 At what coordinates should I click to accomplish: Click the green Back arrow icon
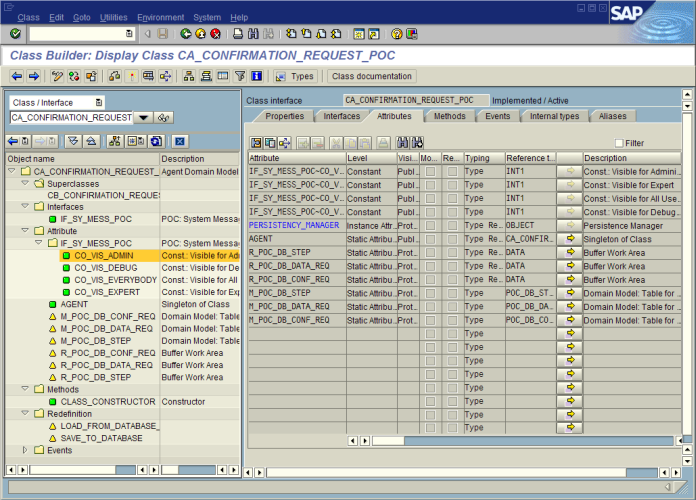186,34
